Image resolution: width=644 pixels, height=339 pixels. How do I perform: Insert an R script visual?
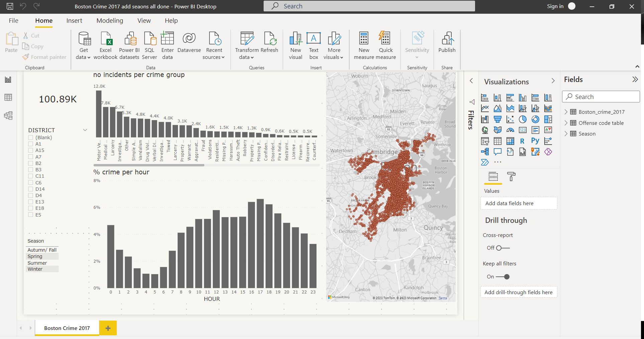pos(523,141)
